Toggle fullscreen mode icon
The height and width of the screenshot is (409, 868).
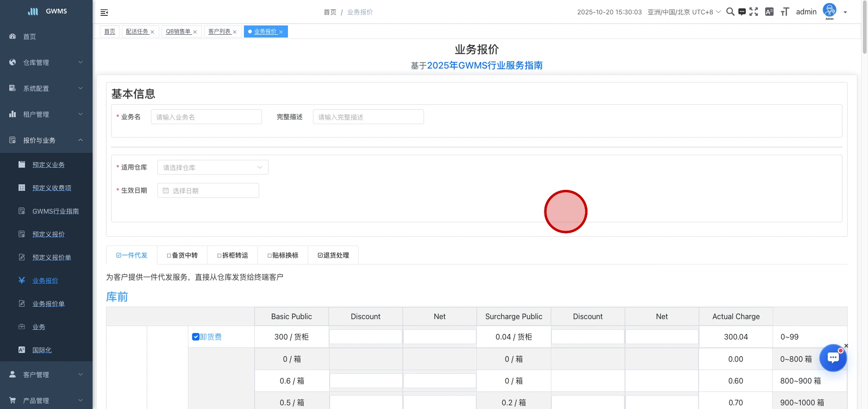pos(754,12)
